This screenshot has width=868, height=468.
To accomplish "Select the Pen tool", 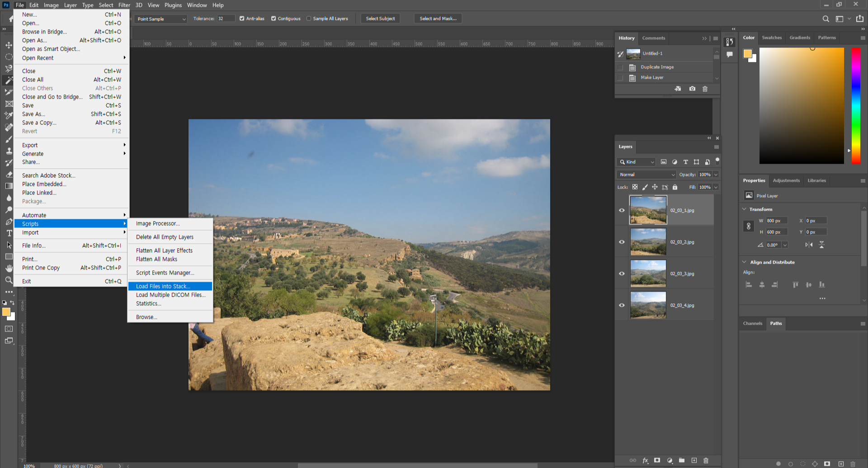I will [9, 222].
